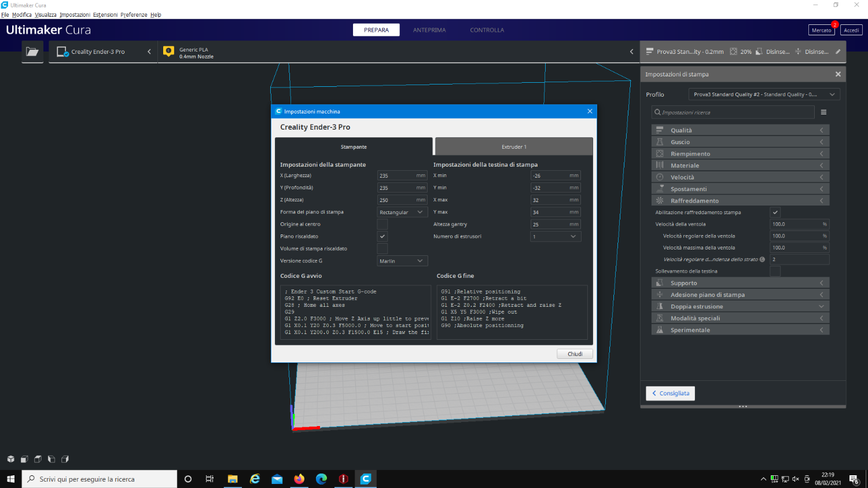This screenshot has width=868, height=488.
Task: Toggle Piano riscaldato checkbox
Action: point(382,236)
